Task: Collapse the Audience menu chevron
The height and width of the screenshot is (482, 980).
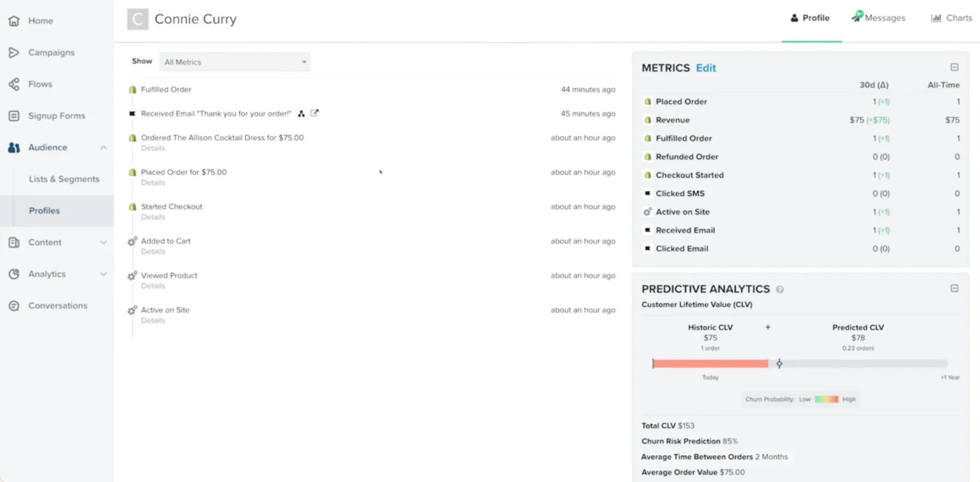Action: (104, 148)
